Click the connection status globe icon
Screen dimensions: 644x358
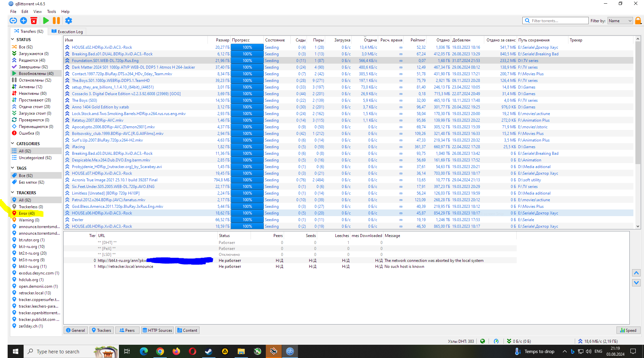483,341
